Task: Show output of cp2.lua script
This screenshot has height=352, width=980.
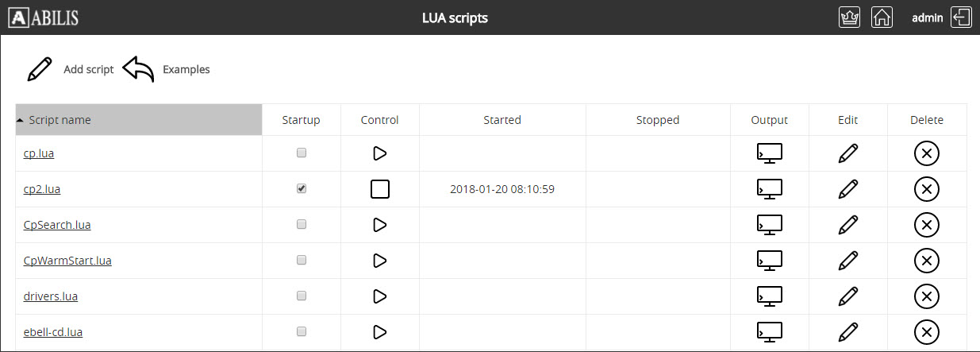Action: pos(769,189)
